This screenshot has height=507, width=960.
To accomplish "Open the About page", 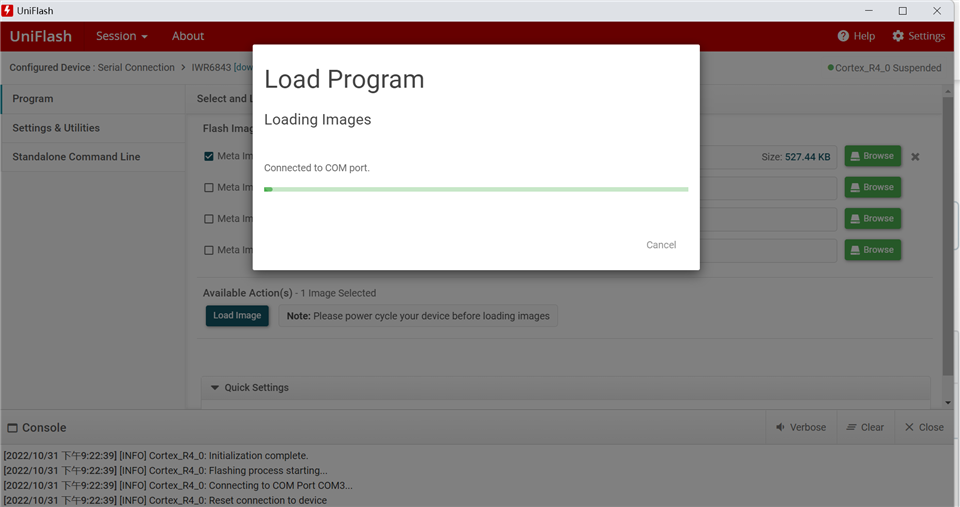I will pos(187,36).
